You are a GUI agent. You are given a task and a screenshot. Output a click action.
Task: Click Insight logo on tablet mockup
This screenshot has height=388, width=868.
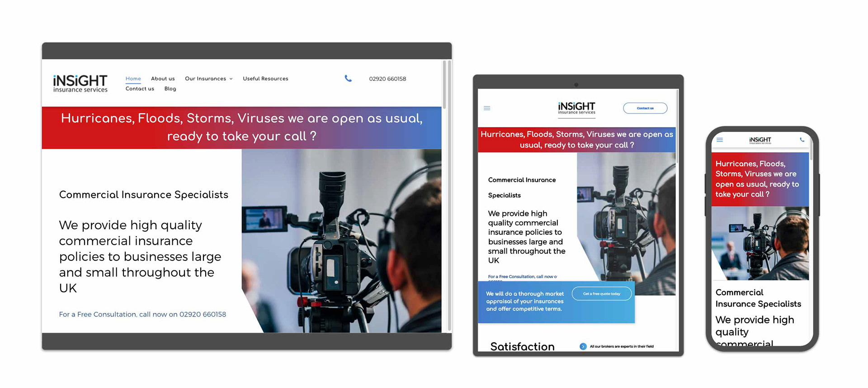576,109
